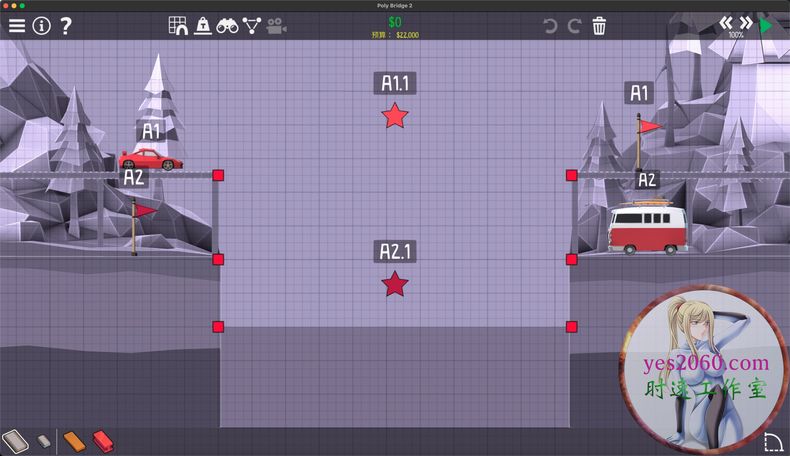Viewport: 790px width, 456px height.
Task: Increase simulation speed with right arrows
Action: point(745,22)
